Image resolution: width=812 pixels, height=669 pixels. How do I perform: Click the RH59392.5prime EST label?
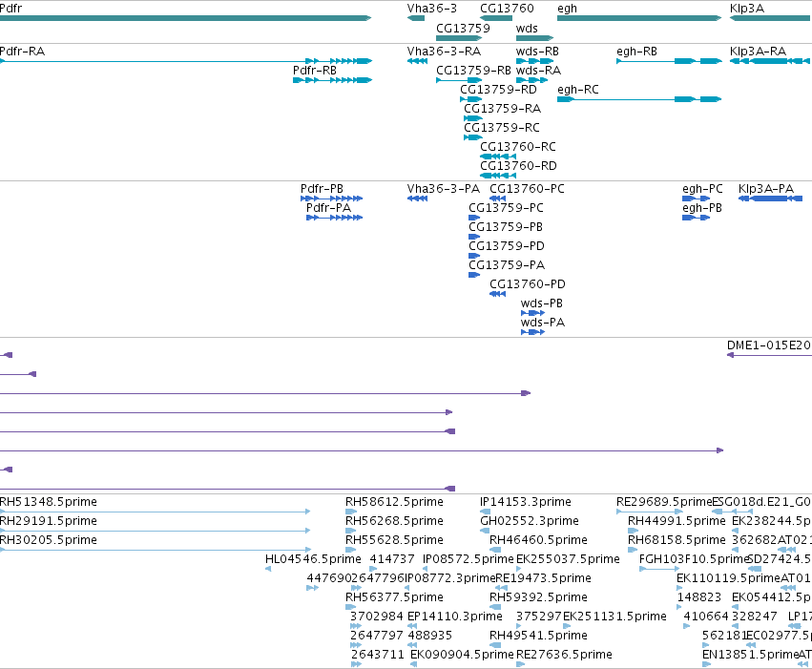538,598
